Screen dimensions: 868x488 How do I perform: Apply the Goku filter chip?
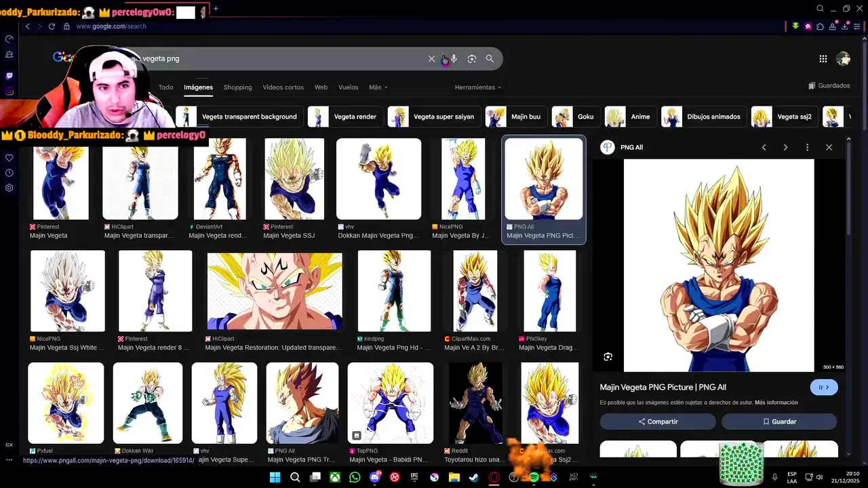tap(575, 117)
